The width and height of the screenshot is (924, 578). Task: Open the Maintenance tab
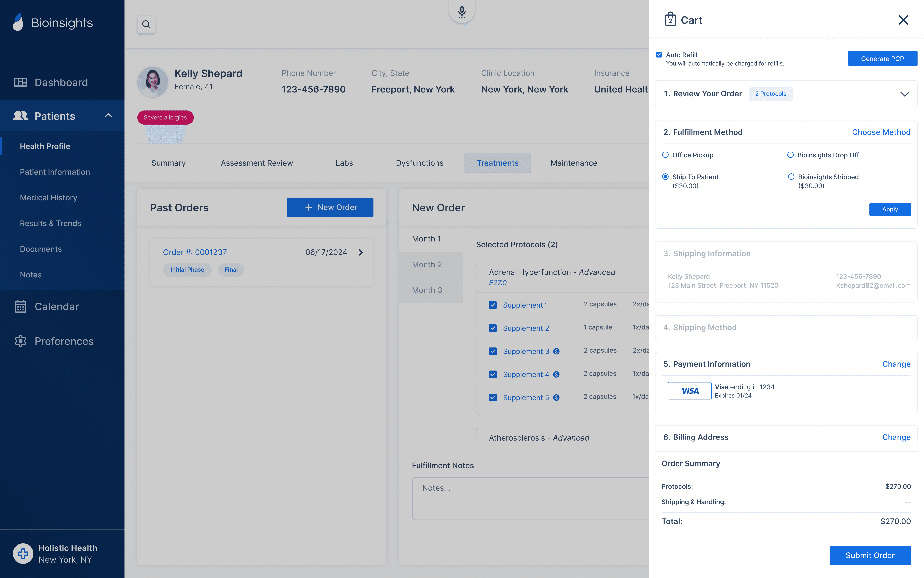(x=574, y=163)
